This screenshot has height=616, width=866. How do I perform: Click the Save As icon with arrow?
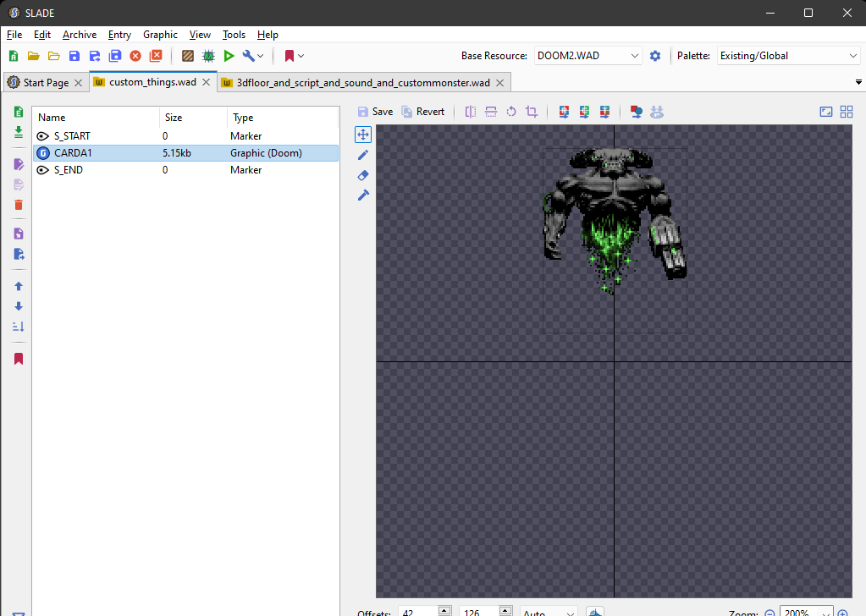95,56
